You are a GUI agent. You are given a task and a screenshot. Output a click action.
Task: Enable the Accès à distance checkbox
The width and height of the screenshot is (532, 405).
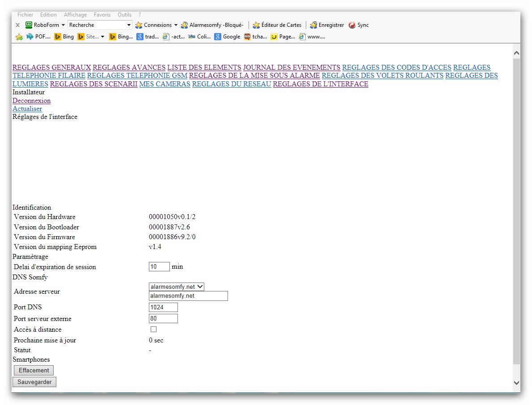click(x=153, y=329)
